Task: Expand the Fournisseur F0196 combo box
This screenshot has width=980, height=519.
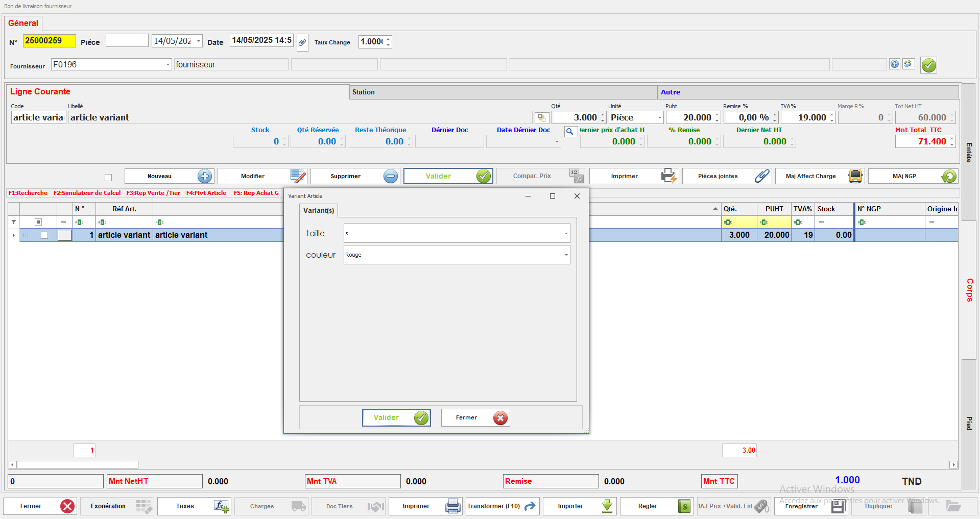Action: point(168,65)
